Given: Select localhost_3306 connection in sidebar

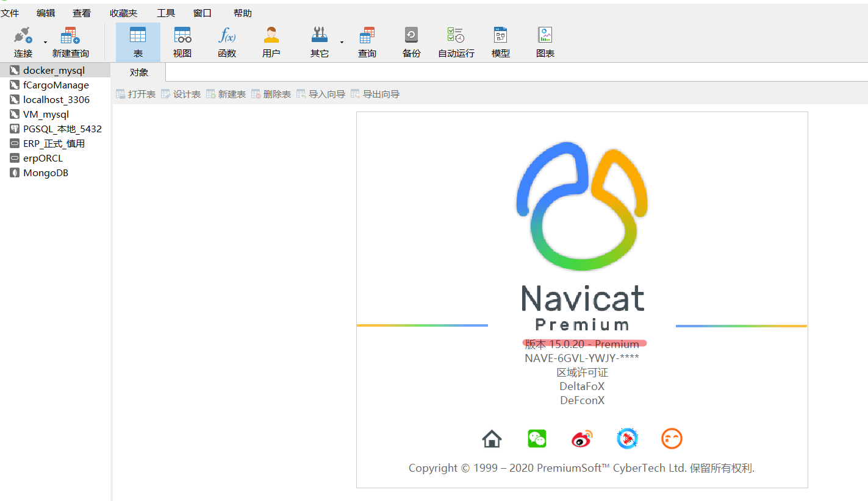Looking at the screenshot, I should pyautogui.click(x=55, y=100).
